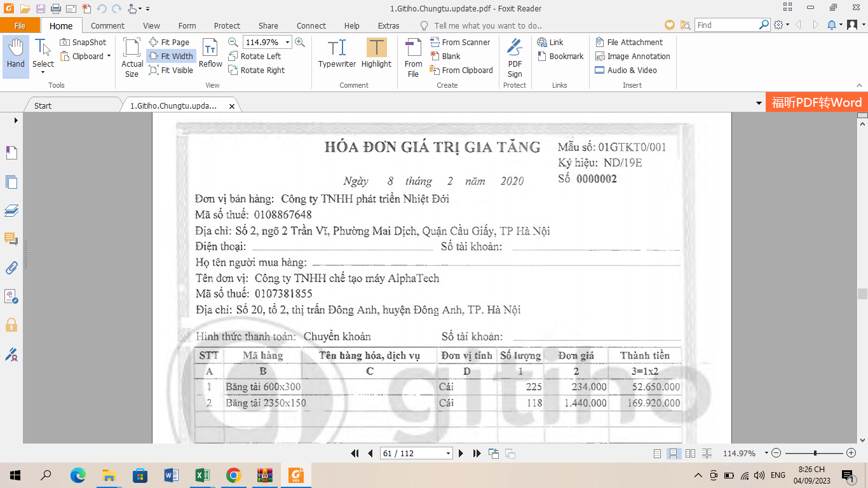Viewport: 868px width, 488px height.
Task: Open settings gear dropdown near Find
Action: (x=788, y=25)
